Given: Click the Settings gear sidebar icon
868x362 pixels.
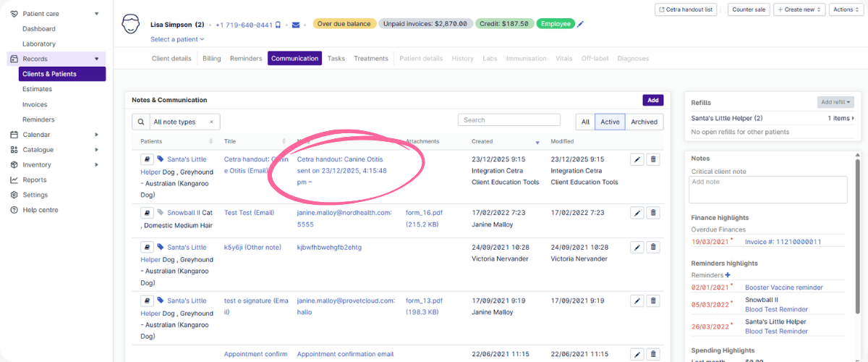Looking at the screenshot, I should click(x=14, y=195).
